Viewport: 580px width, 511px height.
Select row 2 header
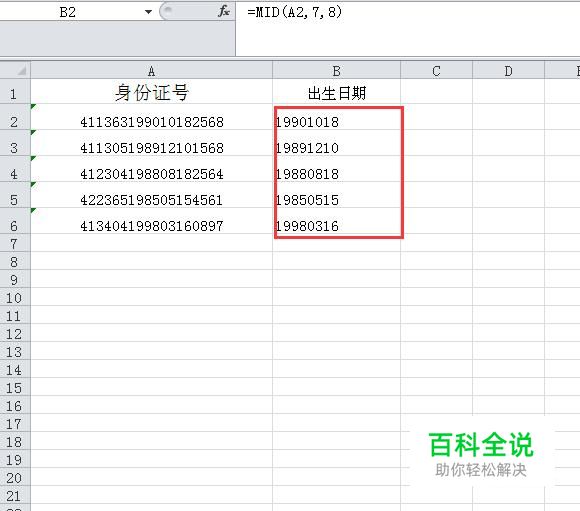[15, 117]
